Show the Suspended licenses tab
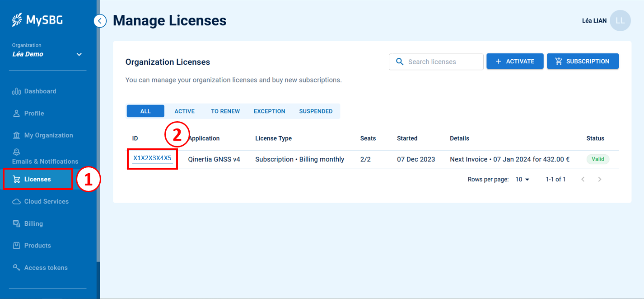The image size is (644, 299). coord(316,111)
